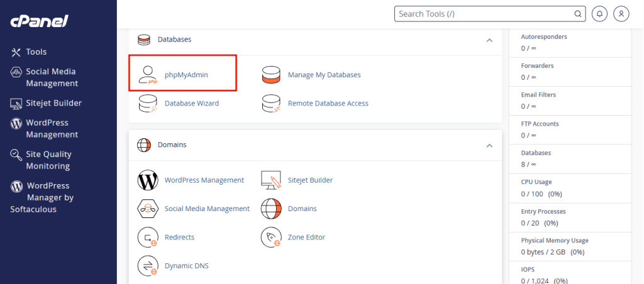The width and height of the screenshot is (644, 284).
Task: Click the Physical Memory Usage label
Action: click(x=555, y=241)
